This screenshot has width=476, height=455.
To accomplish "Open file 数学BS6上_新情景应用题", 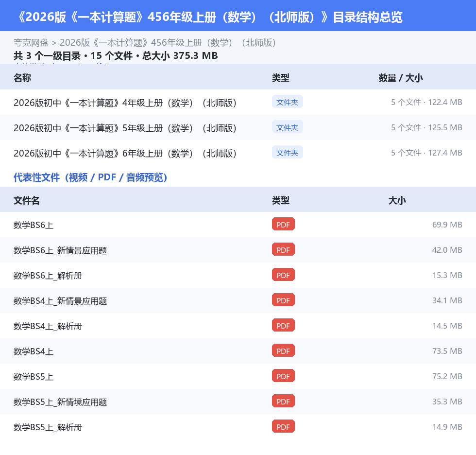I will pyautogui.click(x=60, y=250).
